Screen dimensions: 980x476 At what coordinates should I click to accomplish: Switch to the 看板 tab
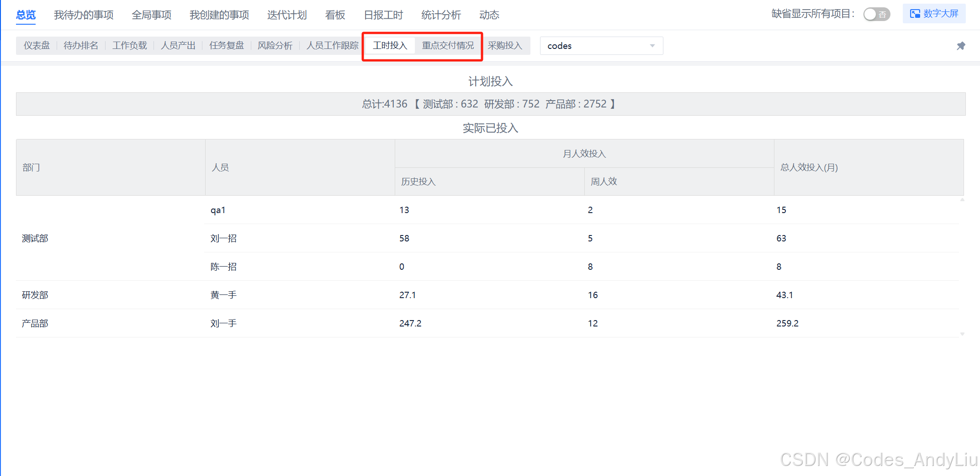coord(335,15)
